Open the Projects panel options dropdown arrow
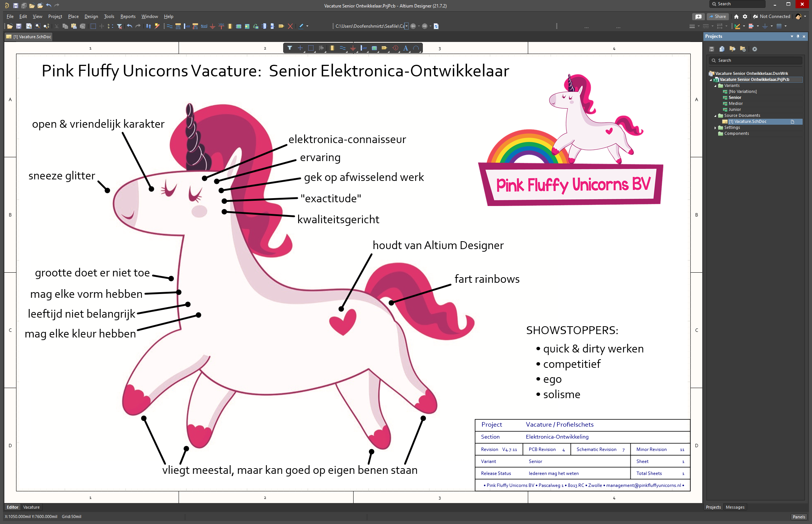This screenshot has height=524, width=812. click(792, 36)
